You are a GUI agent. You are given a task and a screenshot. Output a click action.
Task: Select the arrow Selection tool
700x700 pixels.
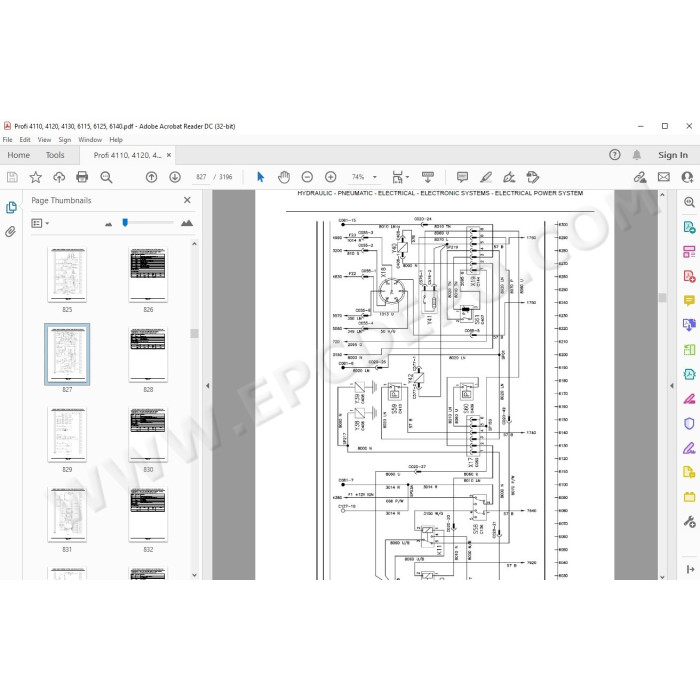[260, 177]
